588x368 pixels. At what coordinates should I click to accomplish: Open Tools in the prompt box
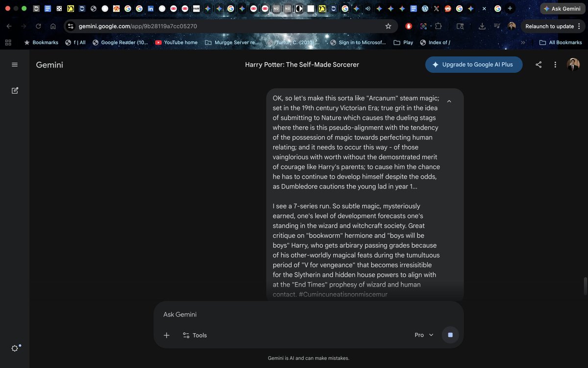[x=195, y=335]
